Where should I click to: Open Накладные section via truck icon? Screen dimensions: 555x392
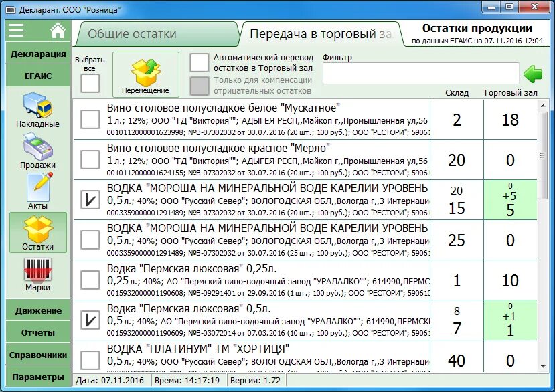coord(37,106)
